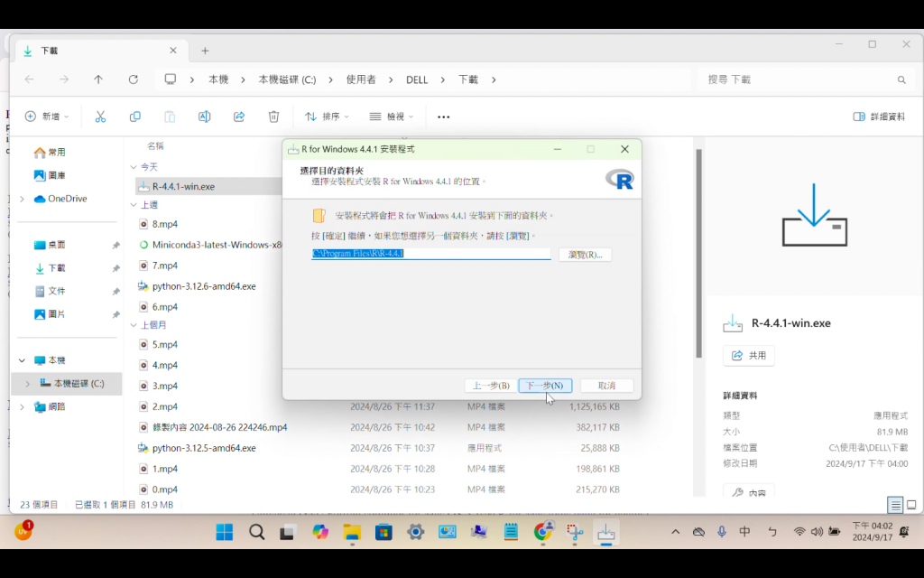The height and width of the screenshot is (578, 924).
Task: Click Back (上一步) in R installer
Action: (x=491, y=386)
